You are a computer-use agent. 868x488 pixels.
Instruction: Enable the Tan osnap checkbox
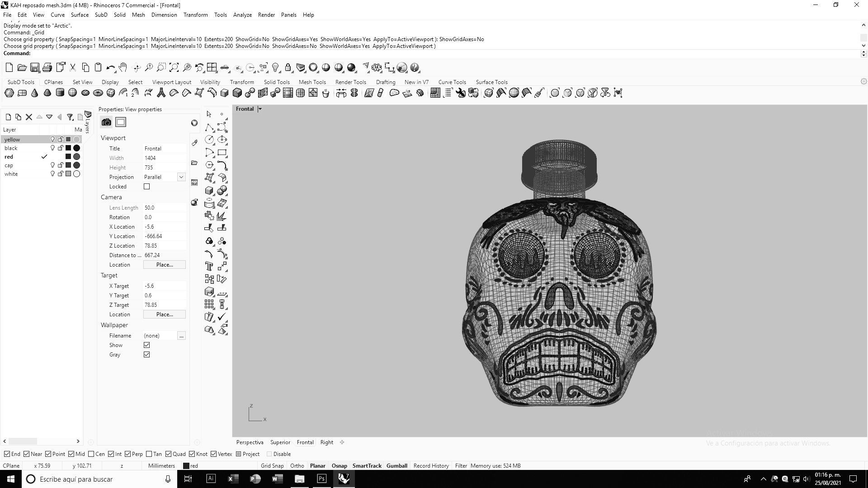pyautogui.click(x=149, y=454)
